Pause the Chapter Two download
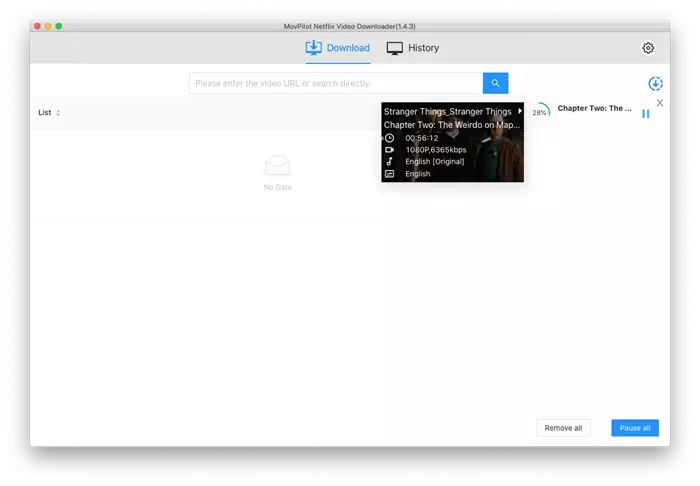Viewport: 700px width, 486px height. pyautogui.click(x=645, y=113)
